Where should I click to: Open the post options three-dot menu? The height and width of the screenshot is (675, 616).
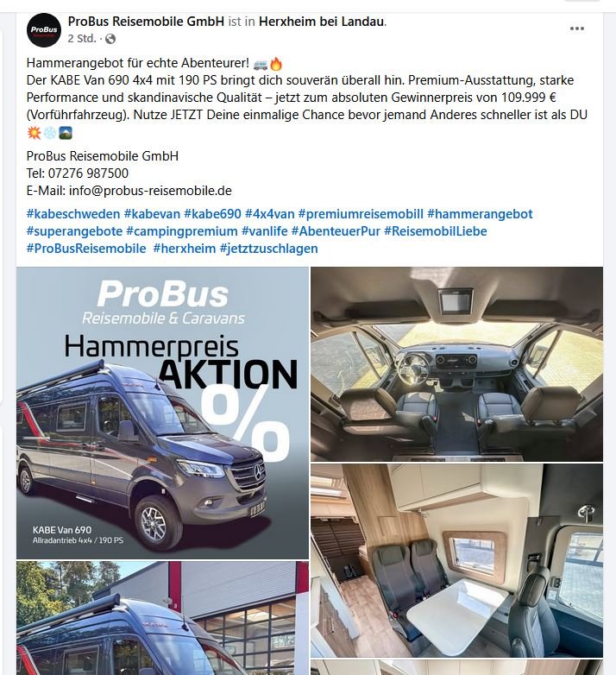pos(576,28)
